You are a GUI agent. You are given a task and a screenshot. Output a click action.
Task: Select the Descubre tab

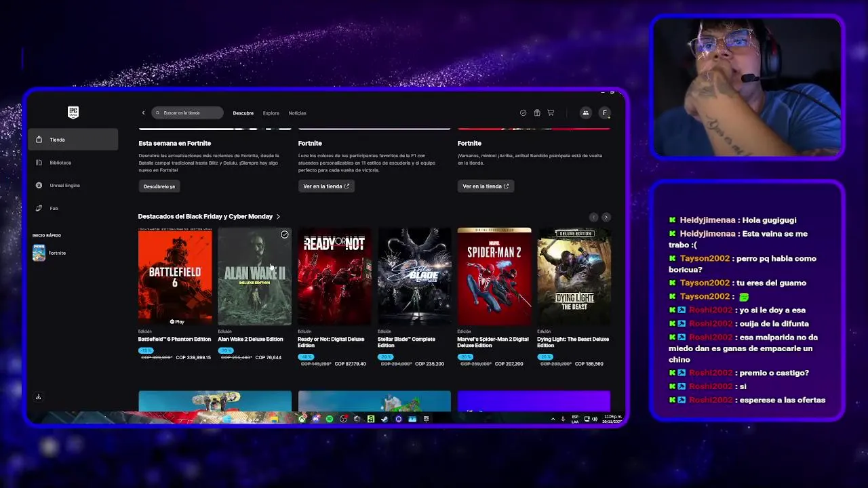243,113
